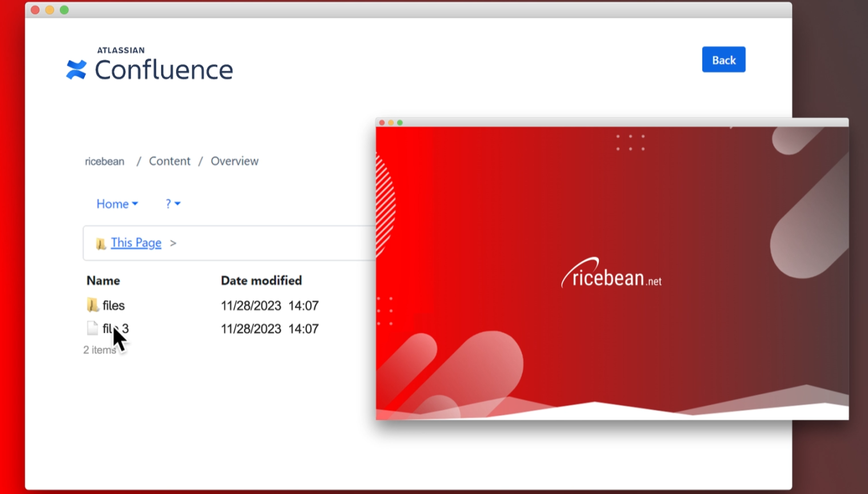This screenshot has width=868, height=494.
Task: Expand the Home dropdown
Action: coord(117,204)
